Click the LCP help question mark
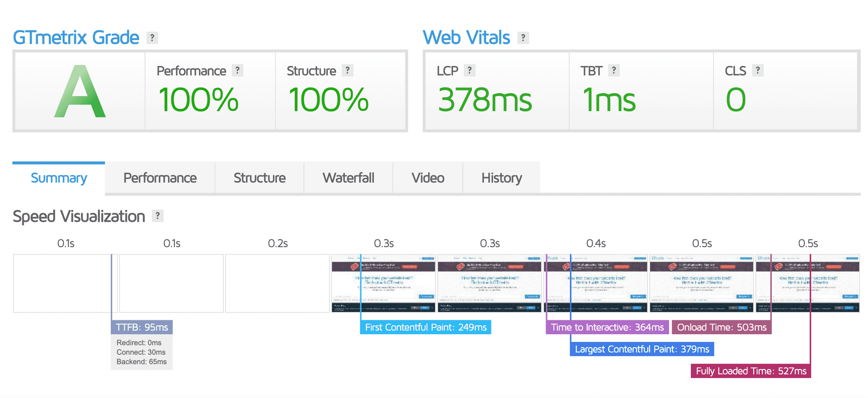868x398 pixels. pyautogui.click(x=470, y=71)
